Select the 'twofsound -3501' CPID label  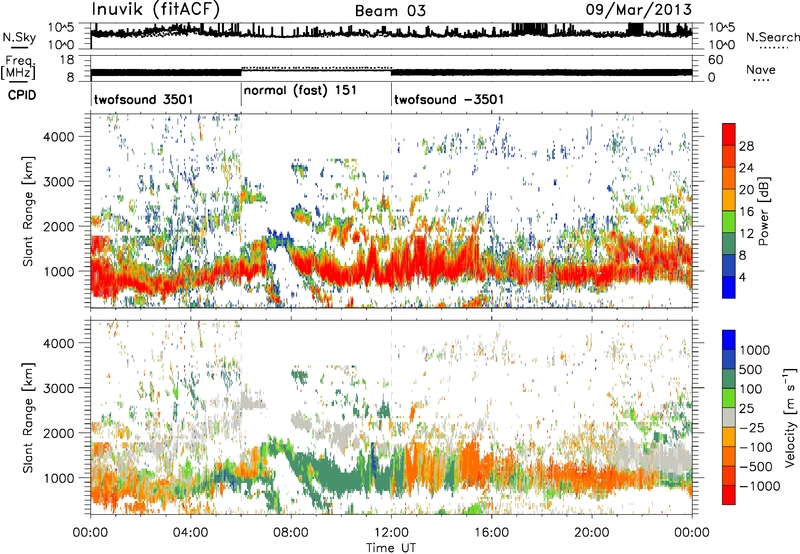(449, 99)
